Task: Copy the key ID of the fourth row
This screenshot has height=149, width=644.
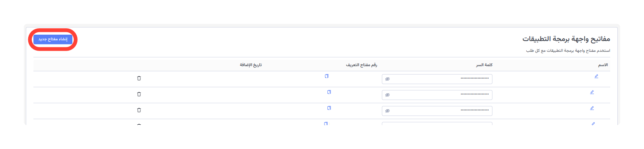Action: pos(326,124)
